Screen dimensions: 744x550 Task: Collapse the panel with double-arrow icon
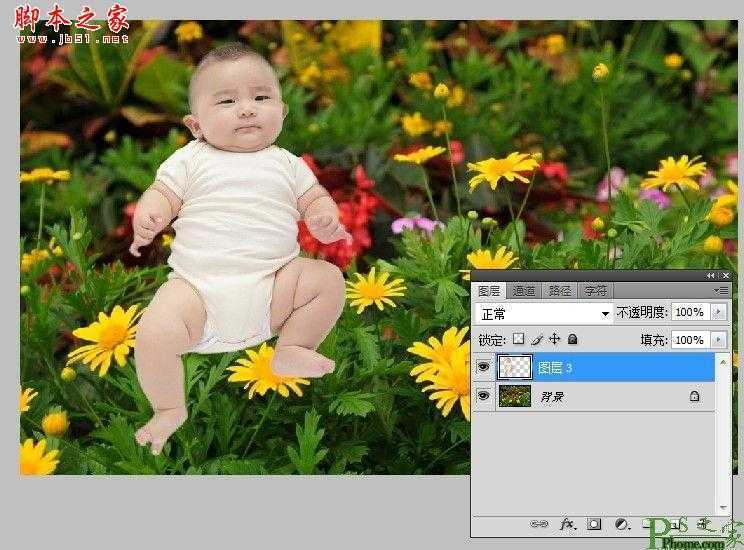pyautogui.click(x=710, y=275)
